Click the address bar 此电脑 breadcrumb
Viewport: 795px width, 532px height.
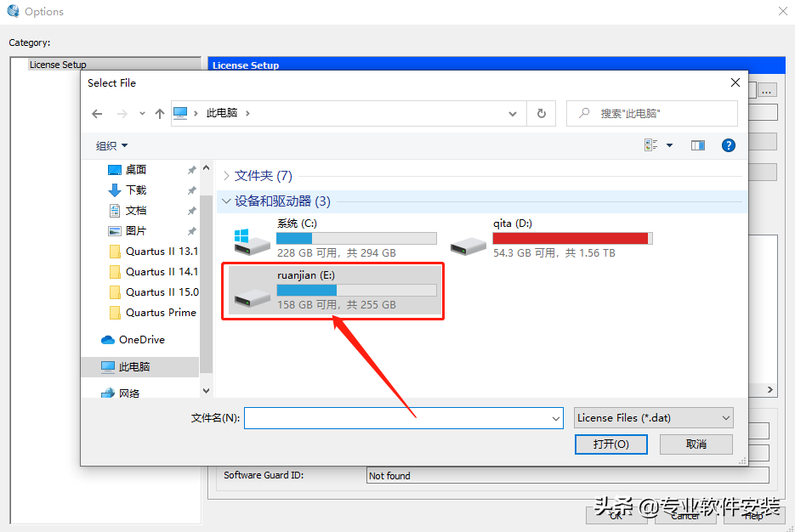tap(222, 113)
